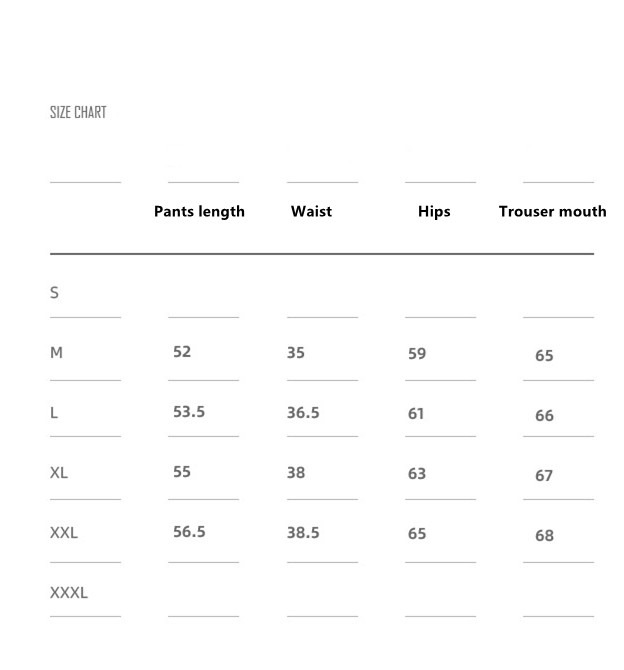Screen dimensions: 624x670
Task: Click pants length value 53.5
Action: pos(188,412)
